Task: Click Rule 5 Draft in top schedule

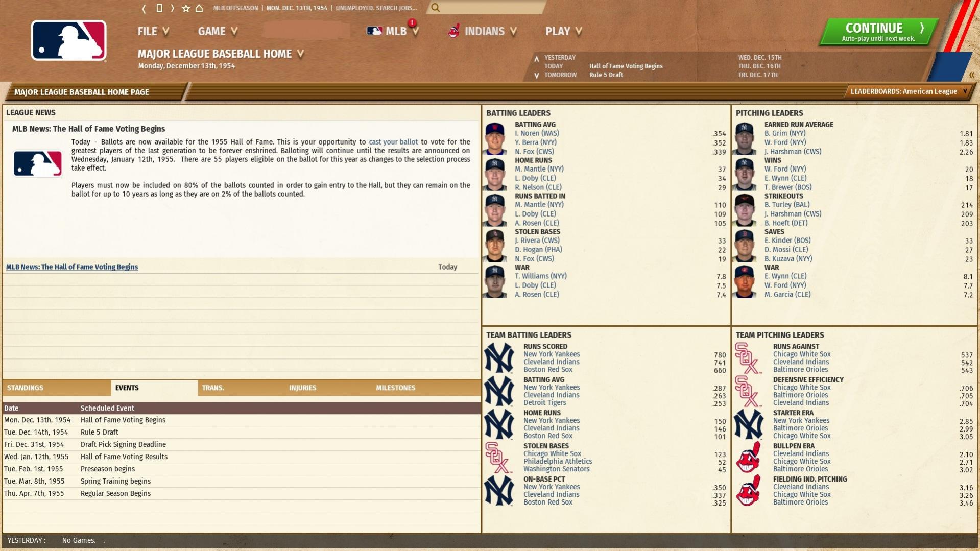Action: [x=606, y=75]
